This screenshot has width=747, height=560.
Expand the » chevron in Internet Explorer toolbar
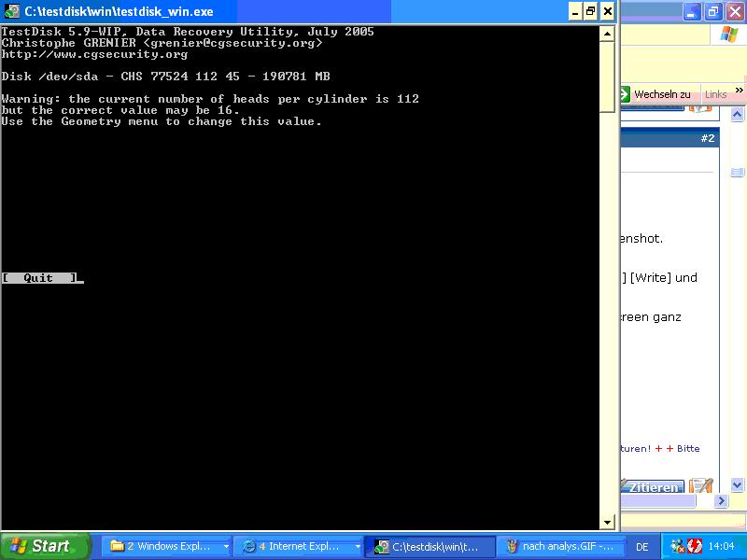pos(739,90)
